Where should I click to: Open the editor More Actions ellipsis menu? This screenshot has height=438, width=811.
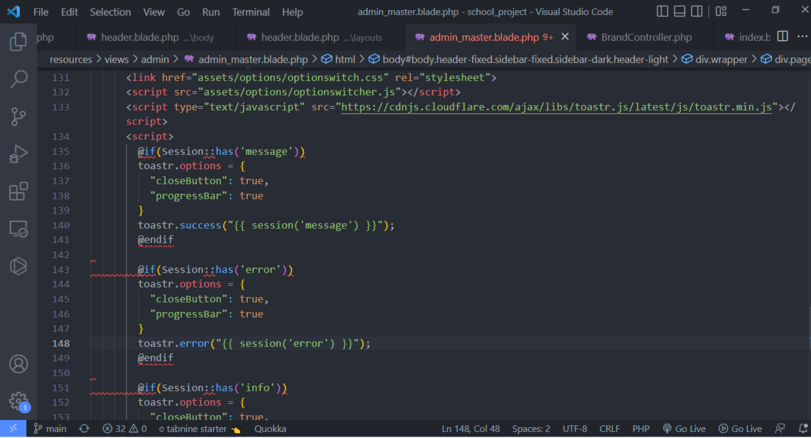tap(801, 37)
